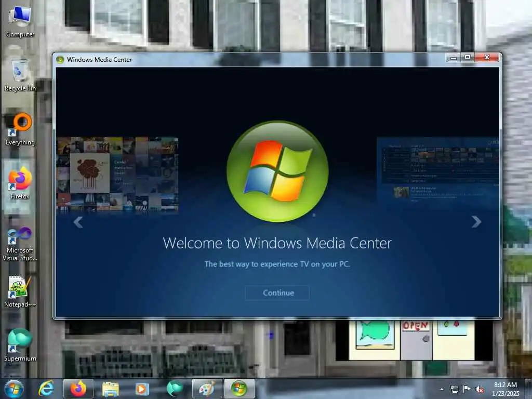Minimize the Windows Media Center window

pyautogui.click(x=453, y=57)
